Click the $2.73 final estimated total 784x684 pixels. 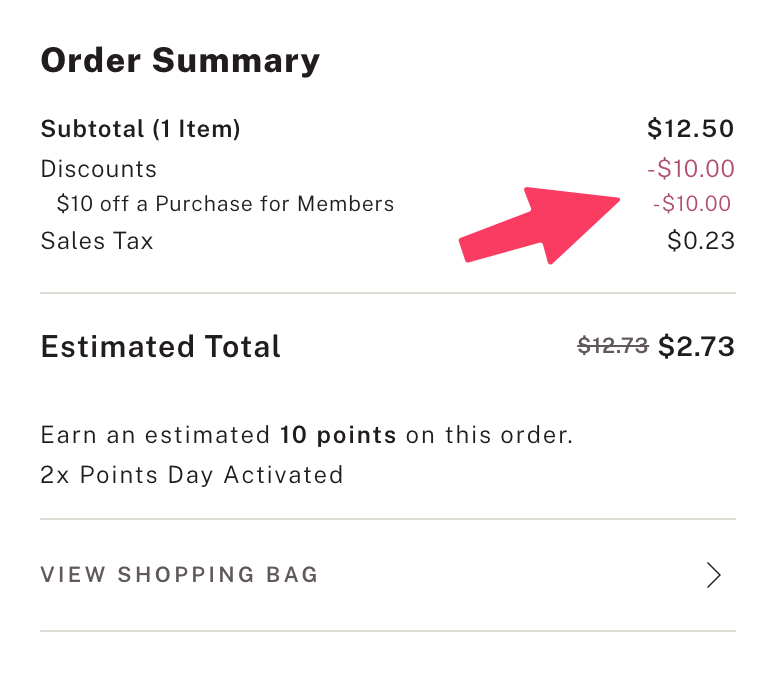[696, 347]
